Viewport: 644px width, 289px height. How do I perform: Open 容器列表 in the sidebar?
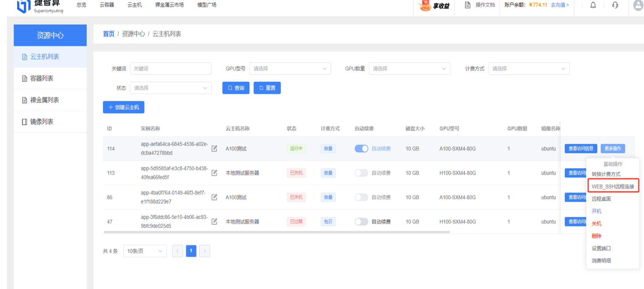point(42,79)
